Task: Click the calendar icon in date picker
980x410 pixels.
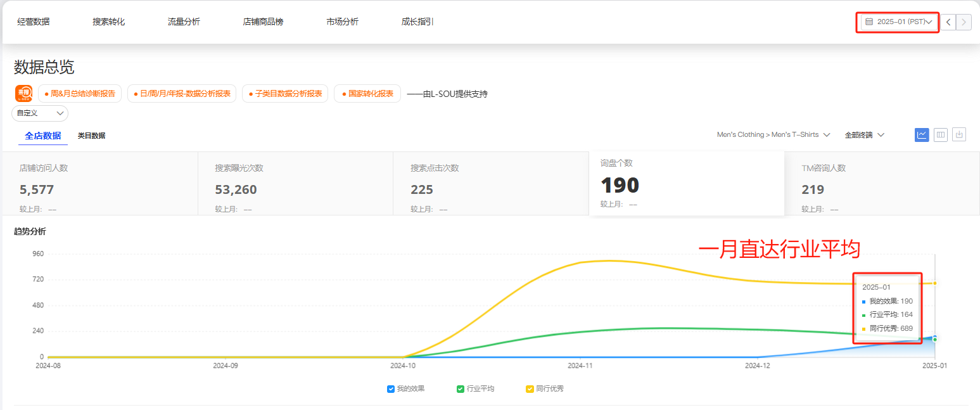Action: tap(869, 22)
